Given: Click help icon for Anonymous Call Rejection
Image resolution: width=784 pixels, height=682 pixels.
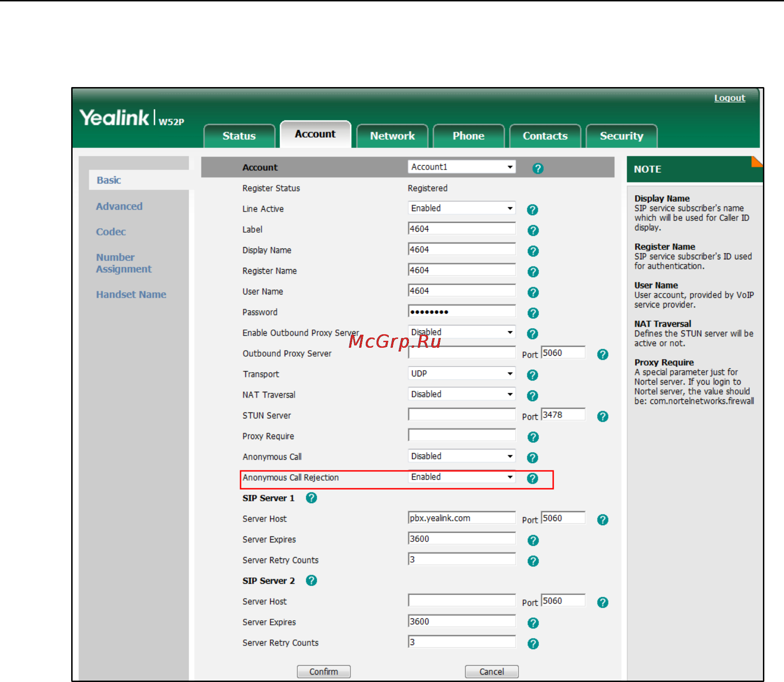Looking at the screenshot, I should [533, 478].
